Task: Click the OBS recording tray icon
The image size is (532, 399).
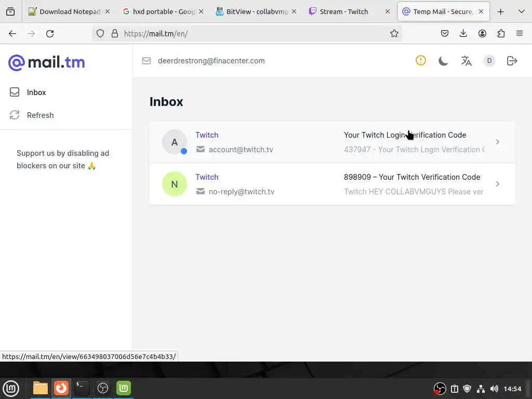Action: 440,389
